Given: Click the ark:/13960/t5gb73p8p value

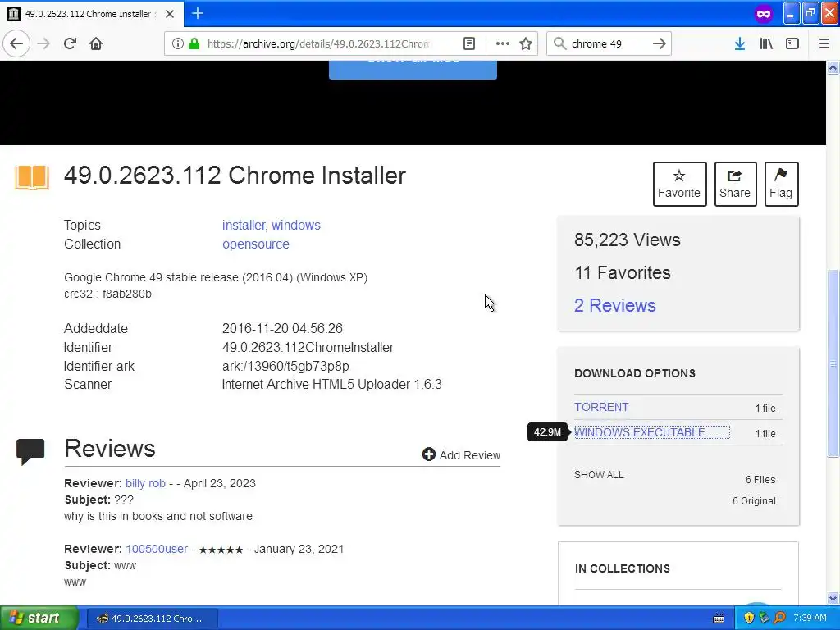Looking at the screenshot, I should tap(285, 366).
